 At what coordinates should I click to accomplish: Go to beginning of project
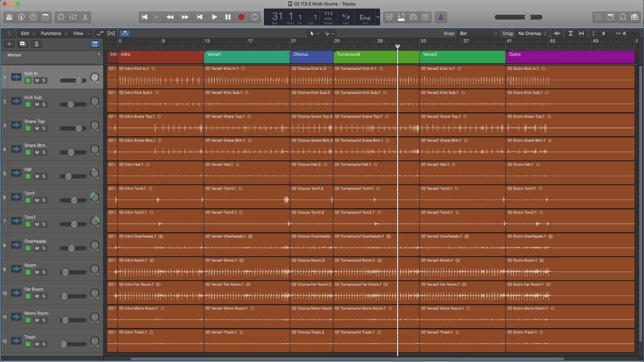[145, 17]
